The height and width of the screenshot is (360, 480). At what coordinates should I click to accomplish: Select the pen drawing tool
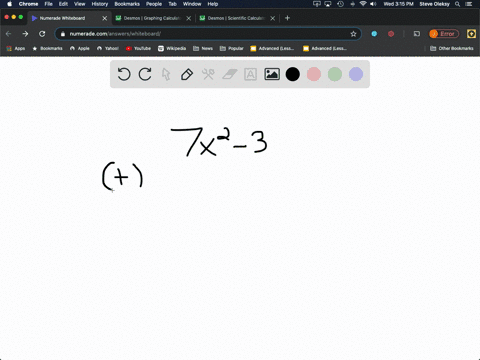187,74
